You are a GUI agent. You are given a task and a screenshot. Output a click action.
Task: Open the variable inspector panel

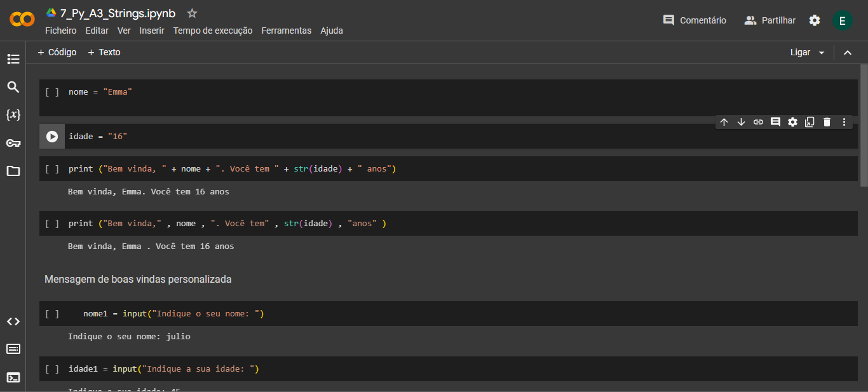13,114
